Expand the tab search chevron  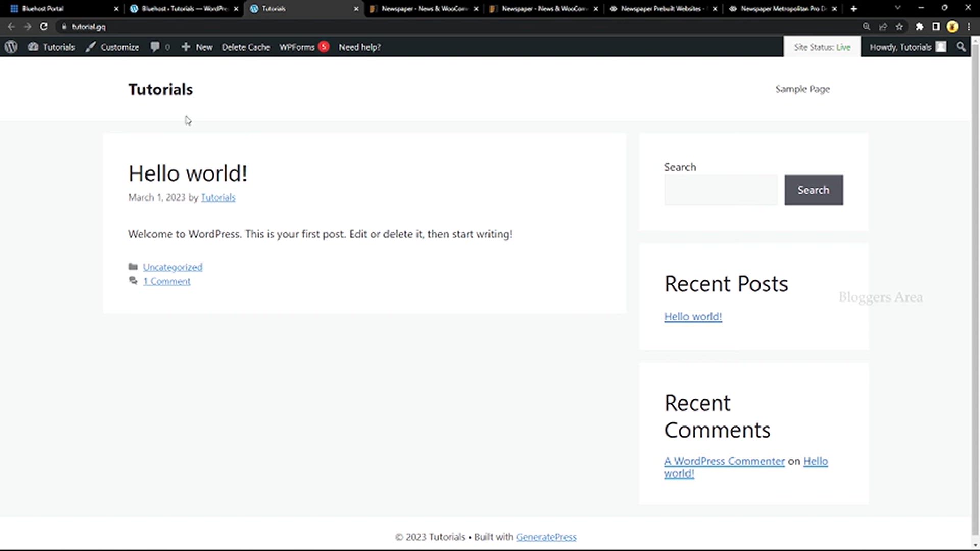(897, 8)
